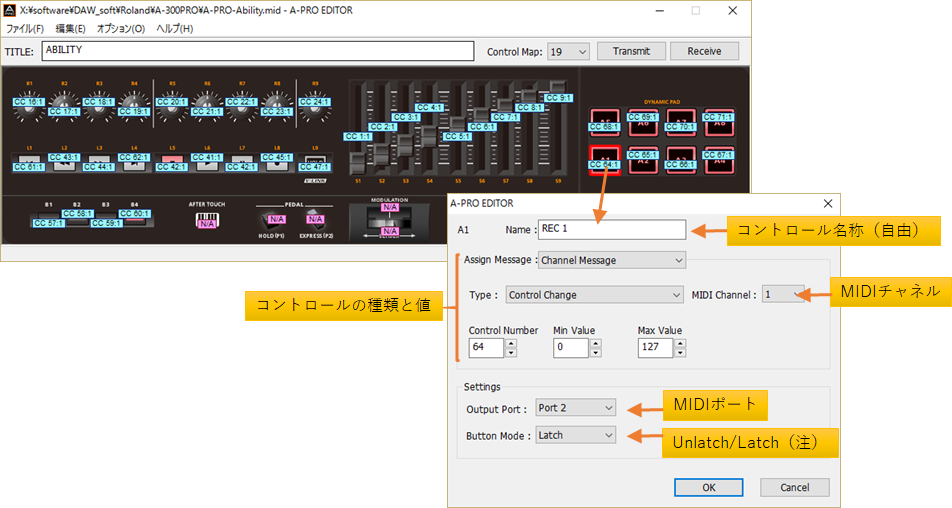
Task: Open the オプション(O) menu
Action: [x=120, y=28]
